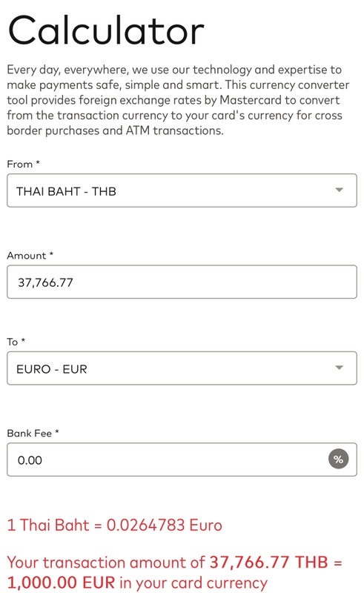Click the 'Your transaction amount of' text
This screenshot has height=593, width=364.
point(106,563)
